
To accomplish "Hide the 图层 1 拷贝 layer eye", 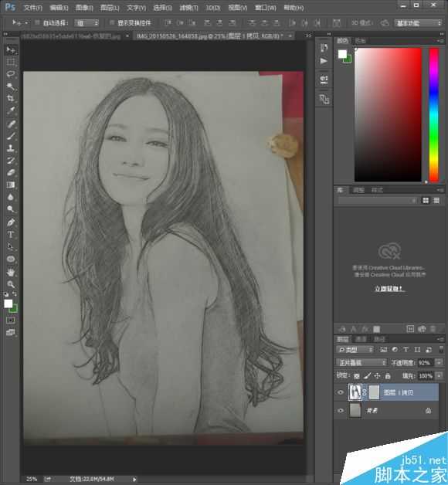I will pyautogui.click(x=341, y=392).
